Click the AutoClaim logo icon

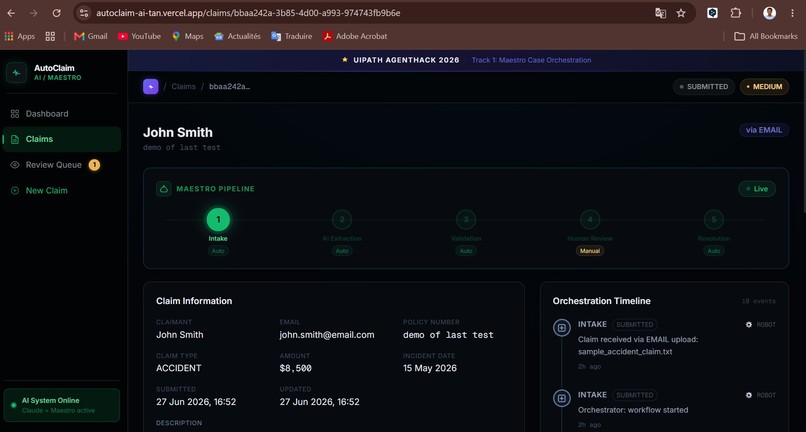[x=16, y=73]
